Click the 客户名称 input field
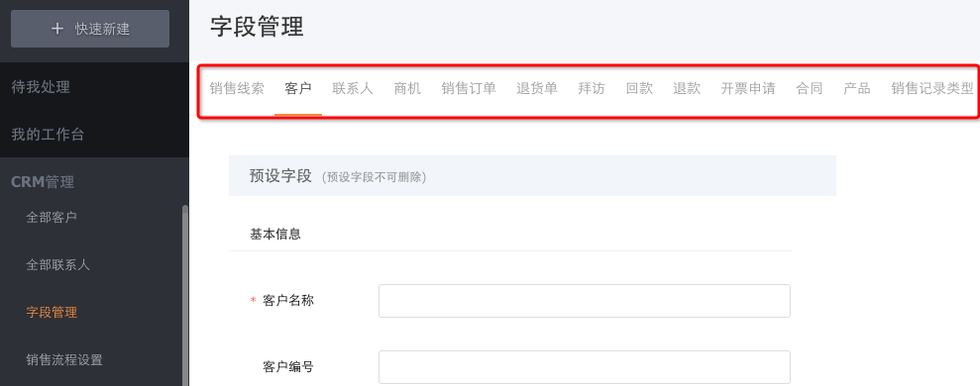980x386 pixels. [585, 301]
